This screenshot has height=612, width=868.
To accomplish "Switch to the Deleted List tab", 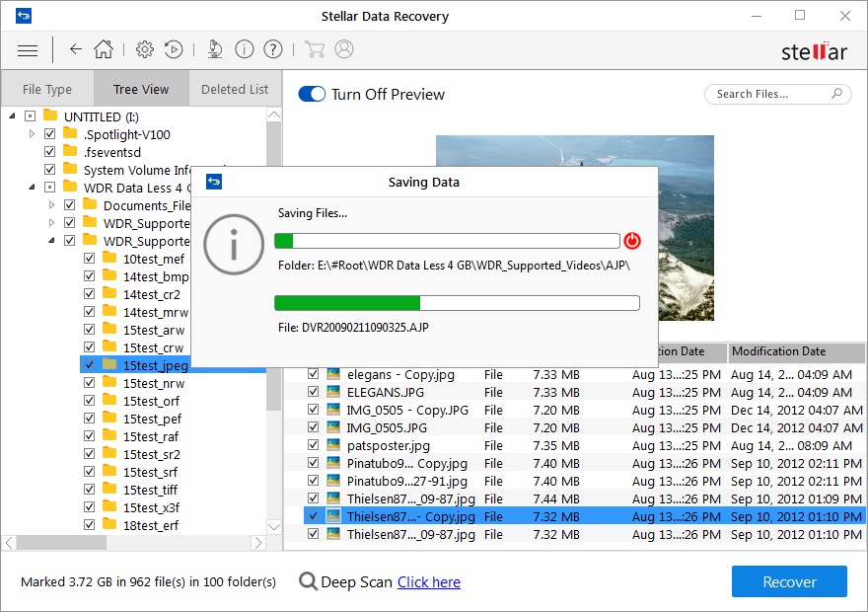I will [x=235, y=89].
